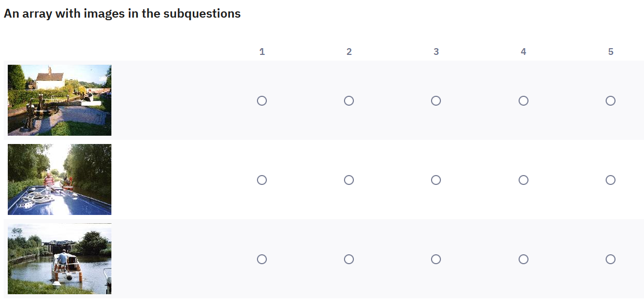This screenshot has width=644, height=303.
Task: Select rating 1 for the white motorboat image
Action: (x=262, y=259)
